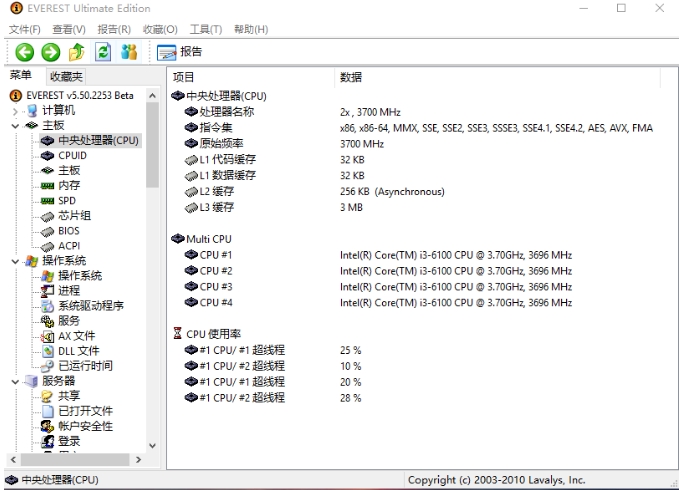Open the 帮助(H) menu
Screen dimensions: 679x490
coord(251,29)
